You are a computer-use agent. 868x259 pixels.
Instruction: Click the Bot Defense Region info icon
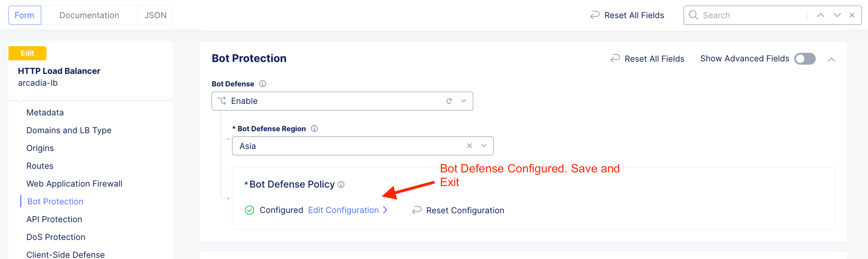click(314, 128)
